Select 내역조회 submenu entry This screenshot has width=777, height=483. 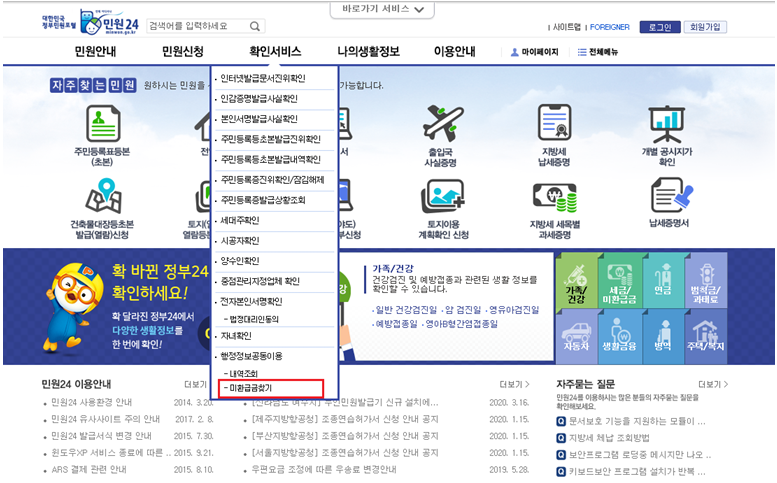tap(241, 374)
